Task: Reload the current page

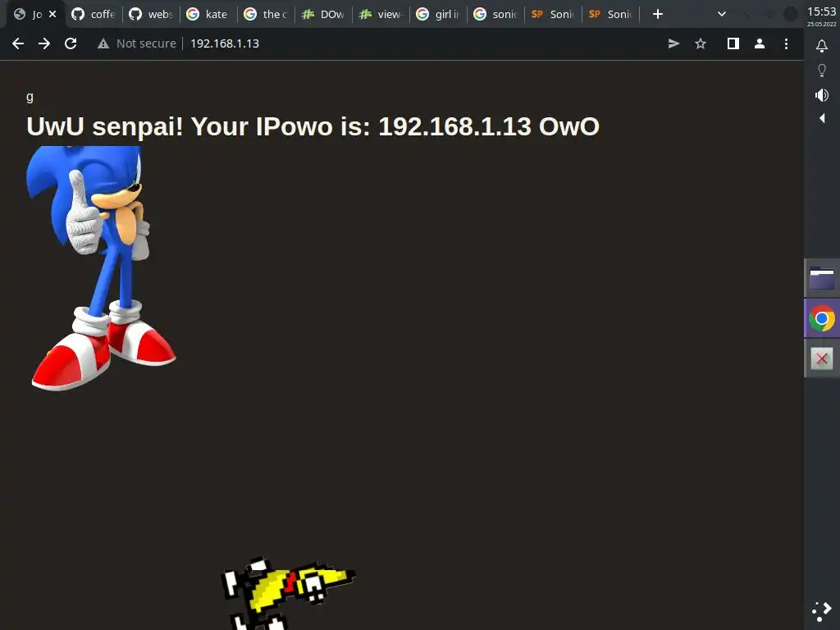Action: (71, 43)
